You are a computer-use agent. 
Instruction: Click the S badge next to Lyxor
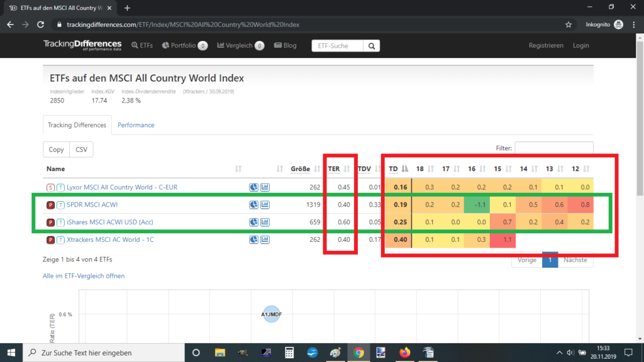click(50, 187)
